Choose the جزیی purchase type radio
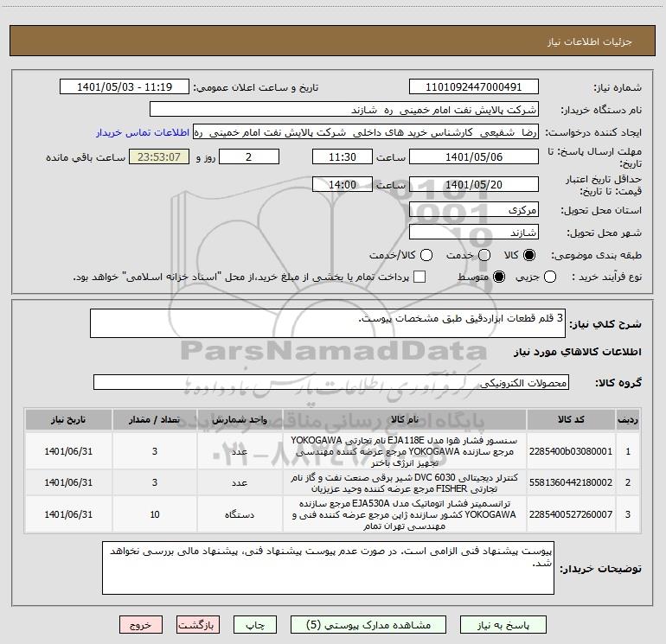 tap(550, 277)
